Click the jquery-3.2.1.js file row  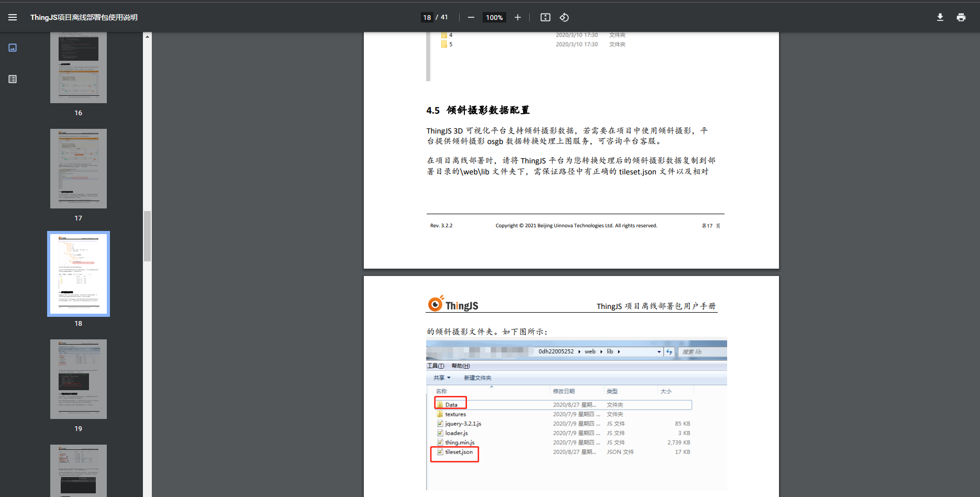(563, 424)
